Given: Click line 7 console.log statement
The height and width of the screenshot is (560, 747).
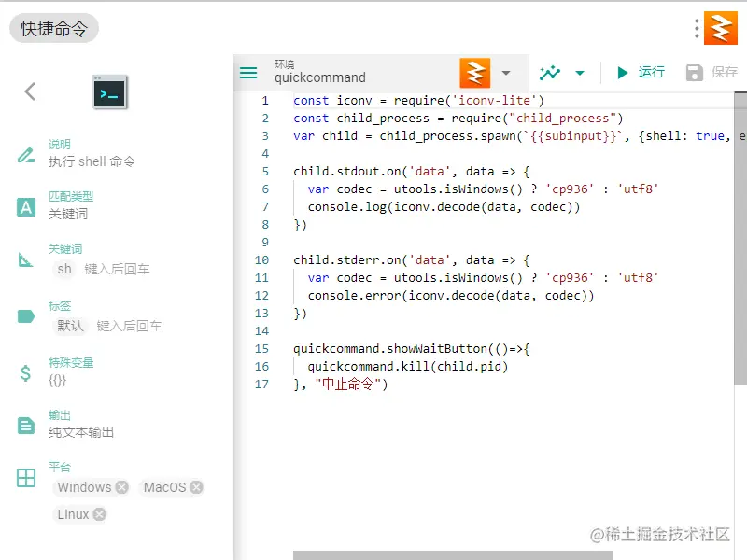Looking at the screenshot, I should [444, 207].
